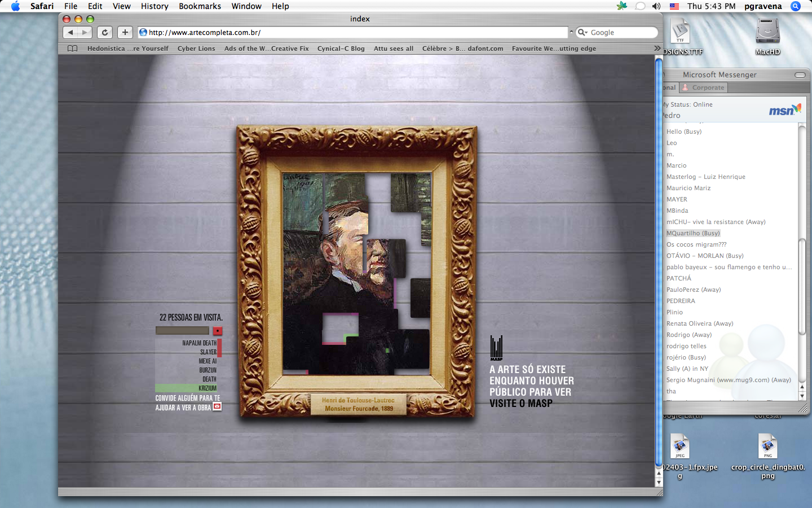This screenshot has width=812, height=508.
Task: Open the File menu
Action: tap(71, 6)
